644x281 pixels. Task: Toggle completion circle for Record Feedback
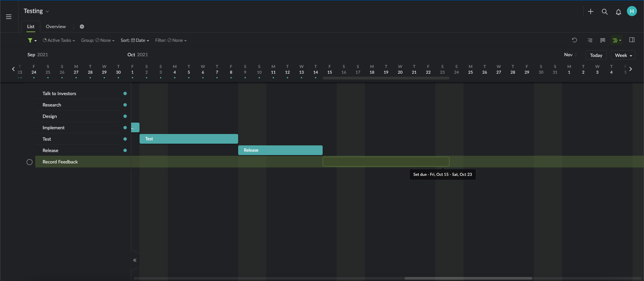pyautogui.click(x=30, y=162)
